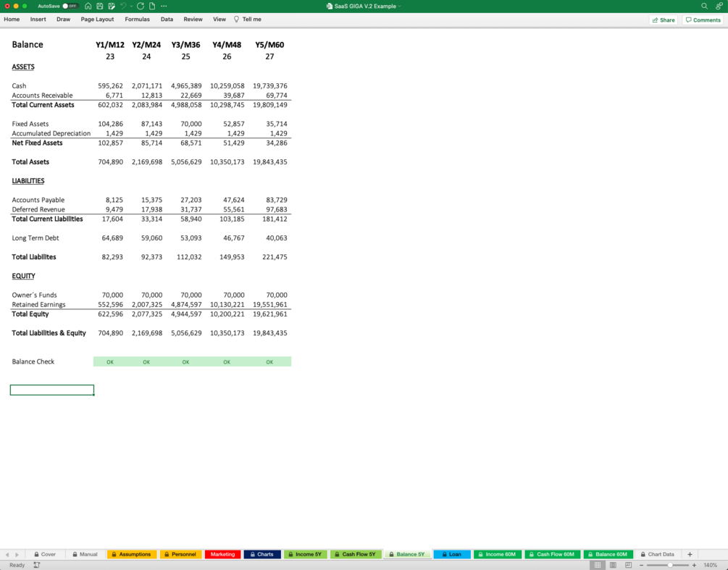Select the Total Equity label cell
The width and height of the screenshot is (728, 570).
[30, 314]
